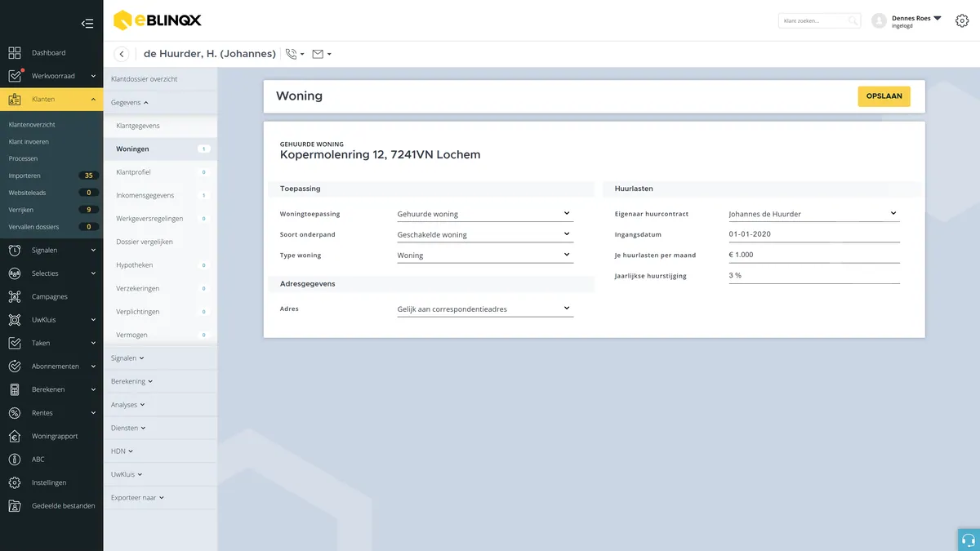Expand the Berekening section
Screen dimensions: 980x551
[x=132, y=381]
